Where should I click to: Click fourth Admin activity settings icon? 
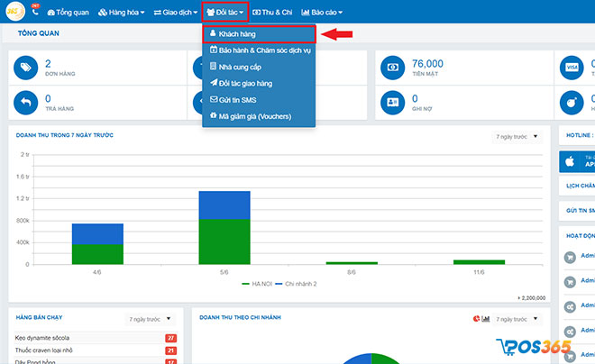tap(570, 332)
